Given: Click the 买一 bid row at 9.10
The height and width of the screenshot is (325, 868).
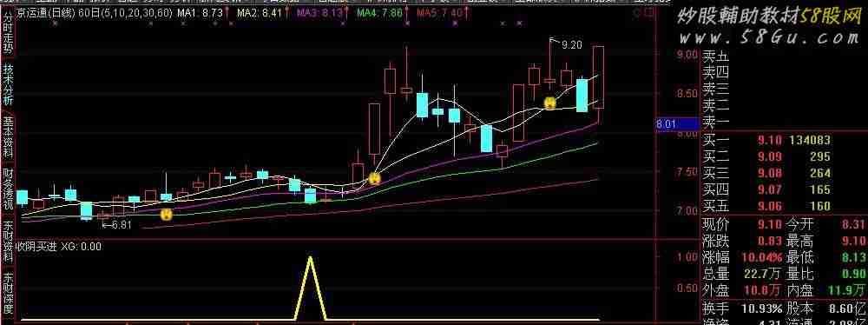Looking at the screenshot, I should point(782,141).
